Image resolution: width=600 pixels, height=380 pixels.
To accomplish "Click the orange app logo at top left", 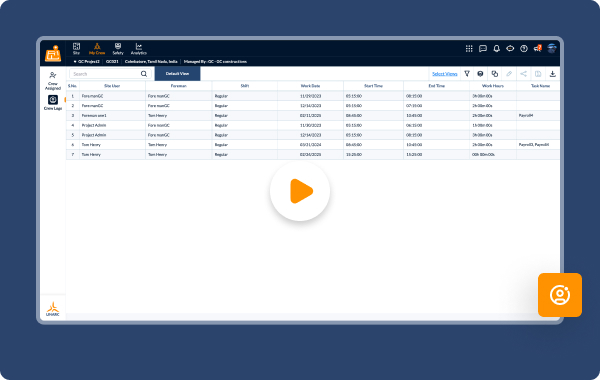I will pyautogui.click(x=53, y=53).
